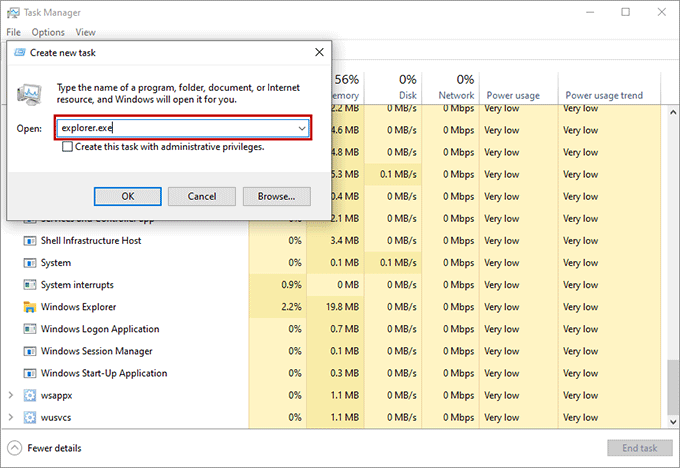Viewport: 680px width, 468px height.
Task: Click the 2.2% CPU value
Action: click(x=291, y=307)
